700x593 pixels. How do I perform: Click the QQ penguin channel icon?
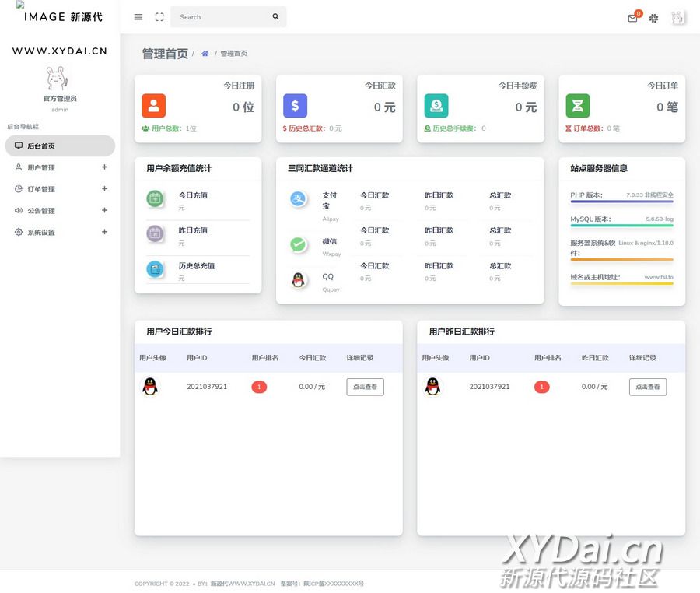tap(298, 280)
